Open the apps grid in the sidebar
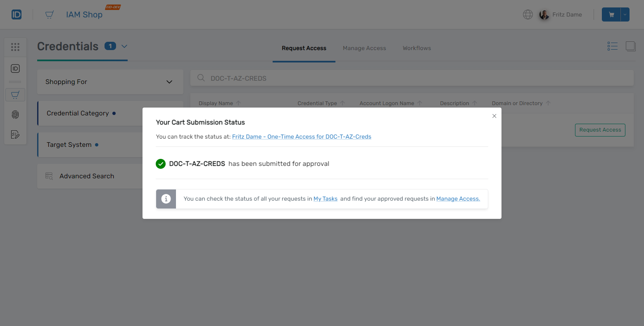This screenshot has width=644, height=326. point(15,47)
